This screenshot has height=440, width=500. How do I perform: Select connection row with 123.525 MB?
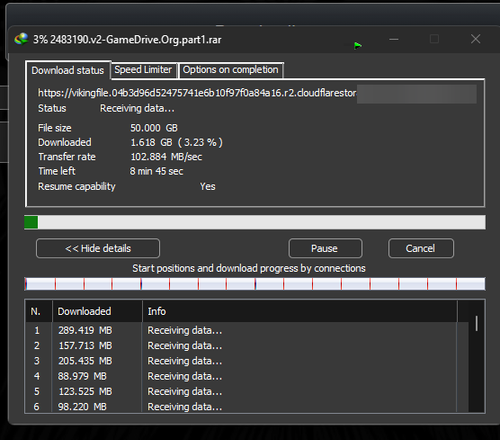click(247, 392)
